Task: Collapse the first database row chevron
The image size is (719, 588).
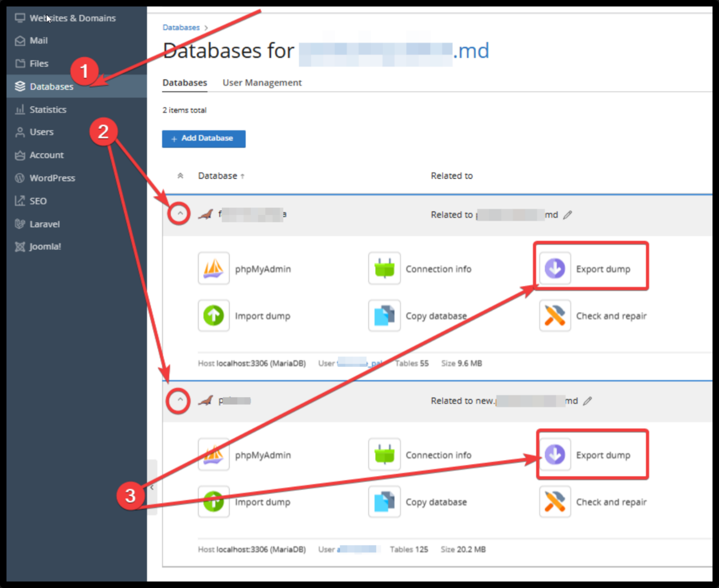Action: (180, 213)
